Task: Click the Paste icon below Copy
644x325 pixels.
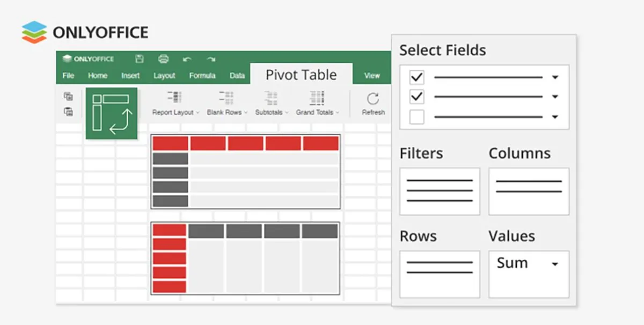Action: (68, 112)
